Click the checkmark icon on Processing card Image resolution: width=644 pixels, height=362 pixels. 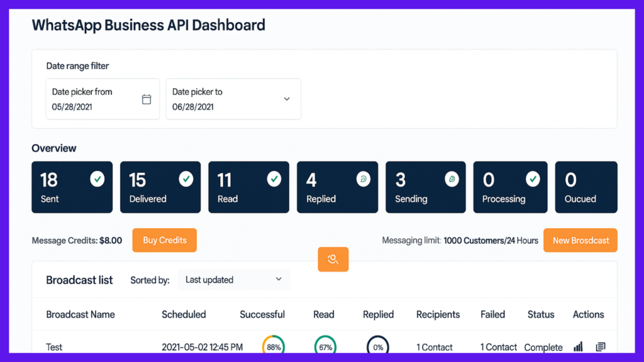tap(533, 180)
